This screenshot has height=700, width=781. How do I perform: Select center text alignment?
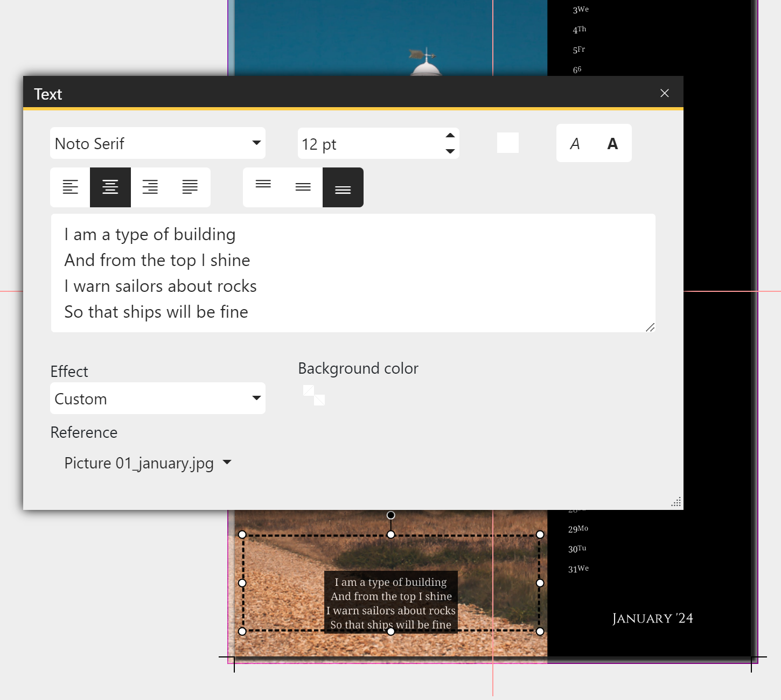pyautogui.click(x=110, y=187)
